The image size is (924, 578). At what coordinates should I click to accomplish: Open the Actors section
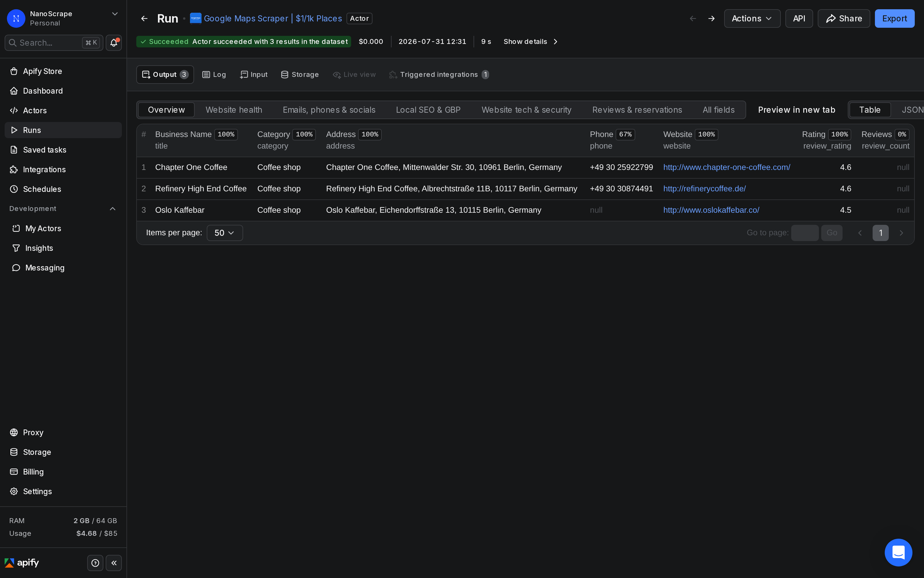tap(63, 110)
